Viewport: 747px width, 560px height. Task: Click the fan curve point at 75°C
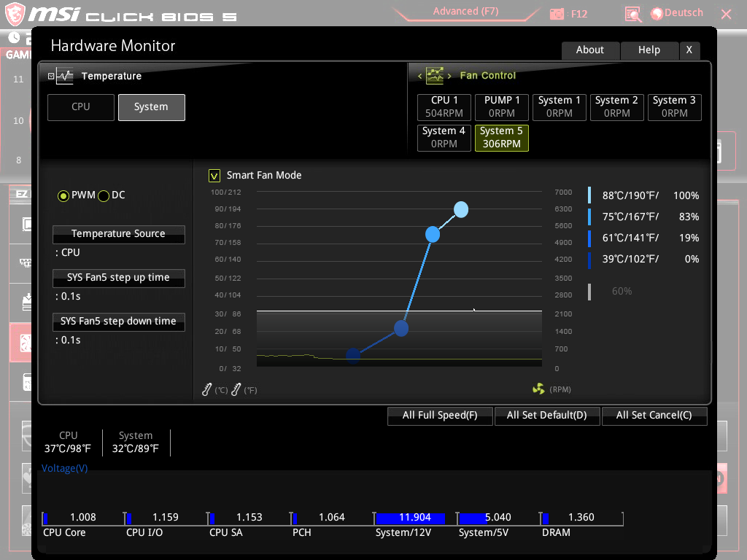pos(432,234)
